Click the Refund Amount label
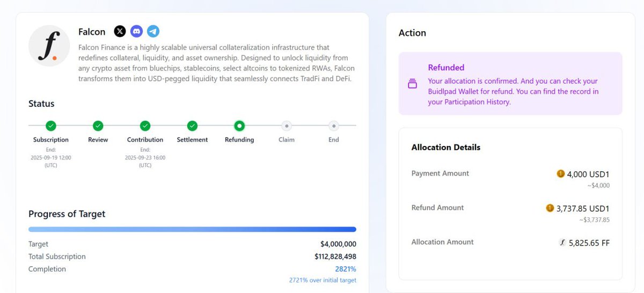Viewport: 644px width, 293px height. tap(438, 208)
